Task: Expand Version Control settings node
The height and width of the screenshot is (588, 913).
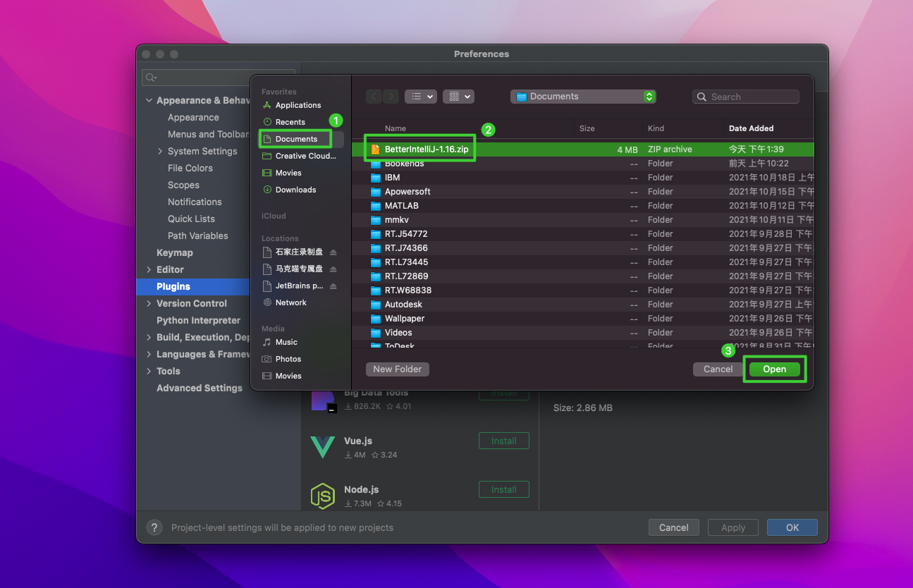Action: [x=149, y=304]
